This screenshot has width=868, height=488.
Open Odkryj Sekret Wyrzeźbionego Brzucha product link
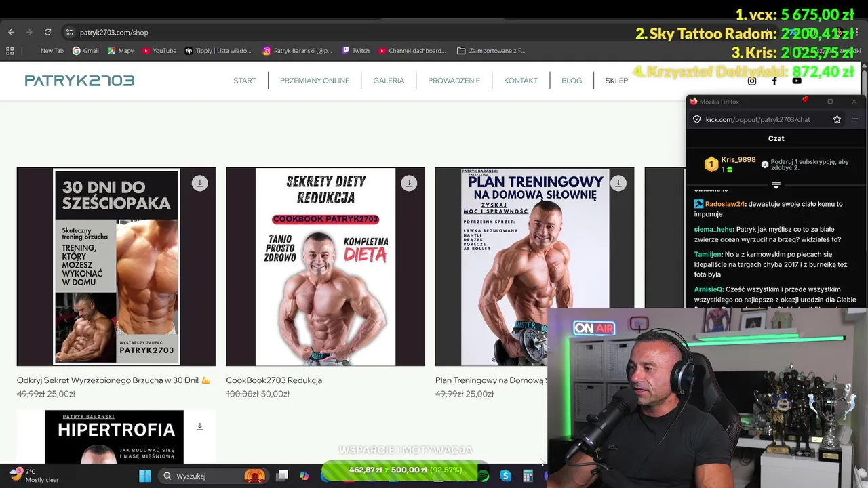click(x=113, y=380)
